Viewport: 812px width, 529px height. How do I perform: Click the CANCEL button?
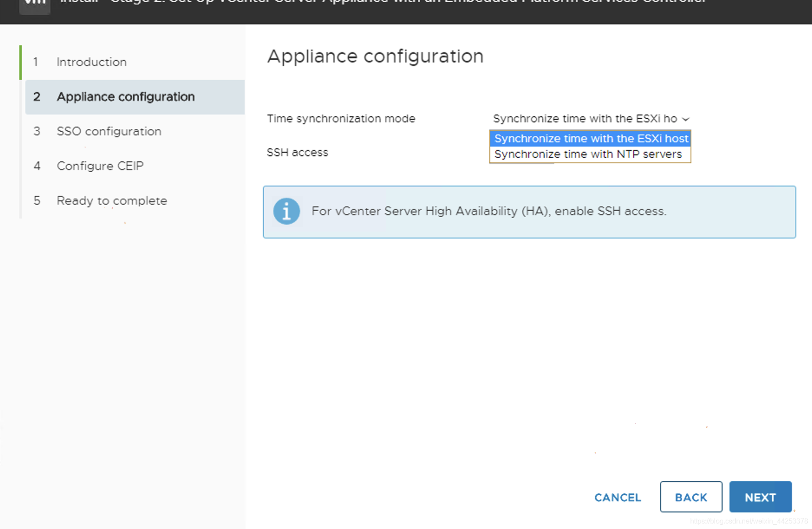(x=617, y=497)
